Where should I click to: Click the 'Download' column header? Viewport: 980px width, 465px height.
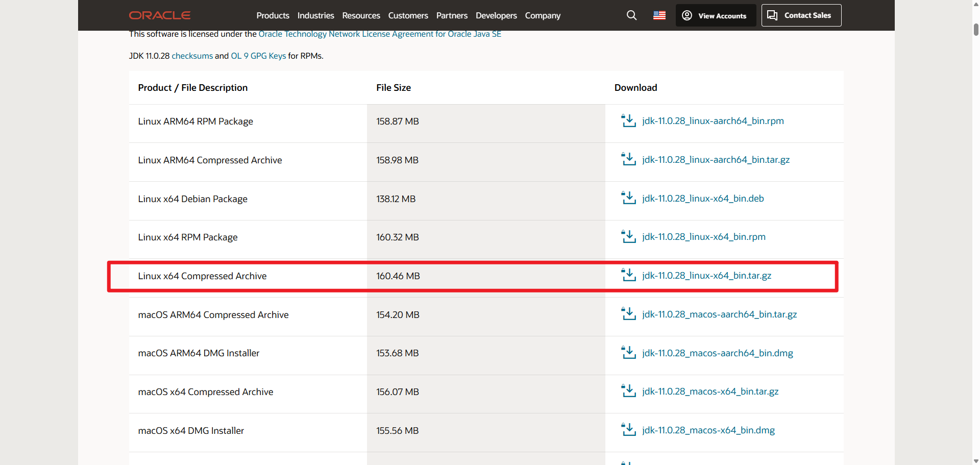(636, 88)
